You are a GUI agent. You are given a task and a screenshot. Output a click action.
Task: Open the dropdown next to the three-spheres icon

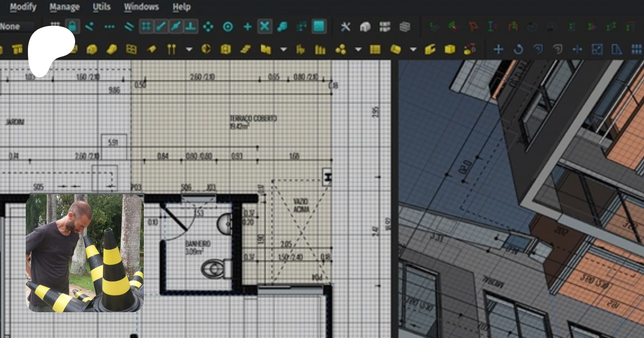pyautogui.click(x=358, y=49)
